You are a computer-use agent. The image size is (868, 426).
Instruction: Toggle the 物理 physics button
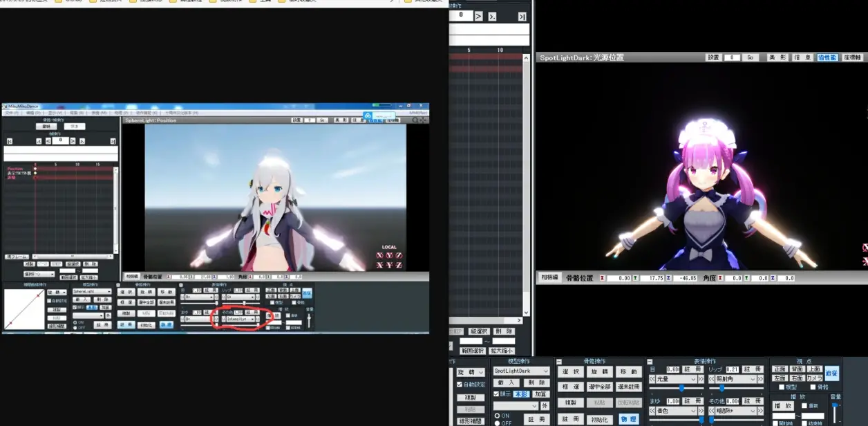tap(629, 419)
